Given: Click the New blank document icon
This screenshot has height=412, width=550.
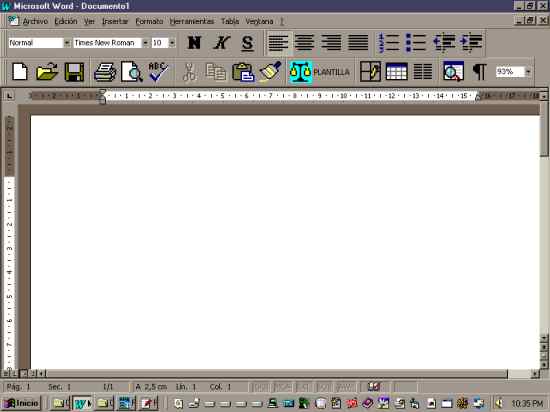Looking at the screenshot, I should pos(20,72).
